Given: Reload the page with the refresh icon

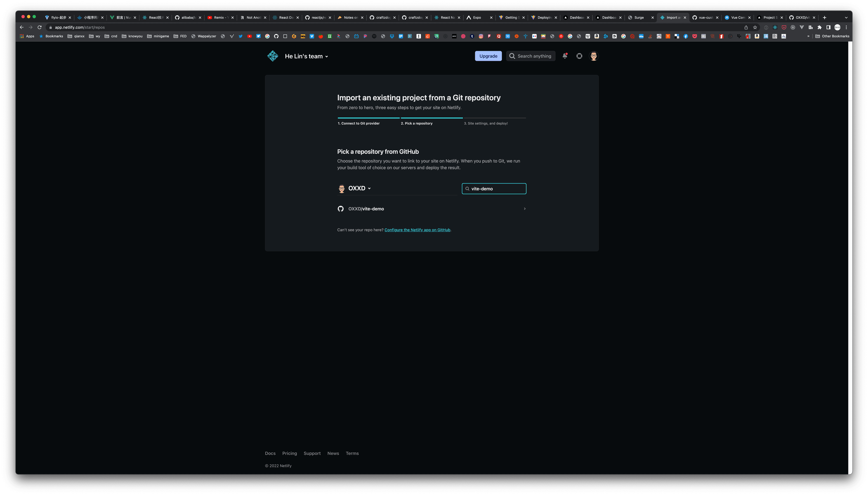Looking at the screenshot, I should pyautogui.click(x=39, y=27).
